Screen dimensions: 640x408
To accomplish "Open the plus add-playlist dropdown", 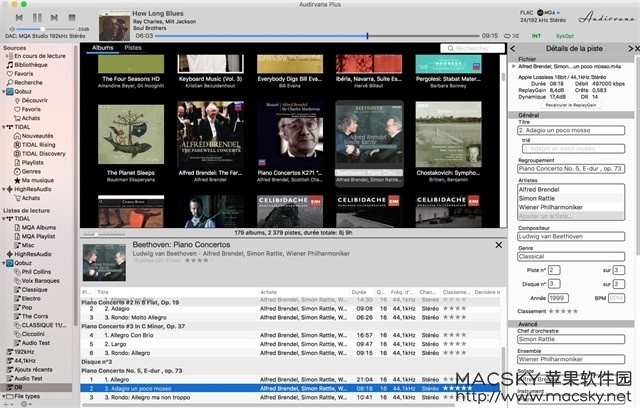I will pyautogui.click(x=8, y=404).
